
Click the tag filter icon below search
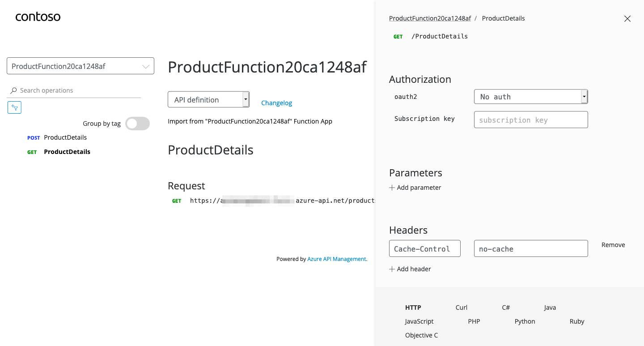click(x=15, y=107)
